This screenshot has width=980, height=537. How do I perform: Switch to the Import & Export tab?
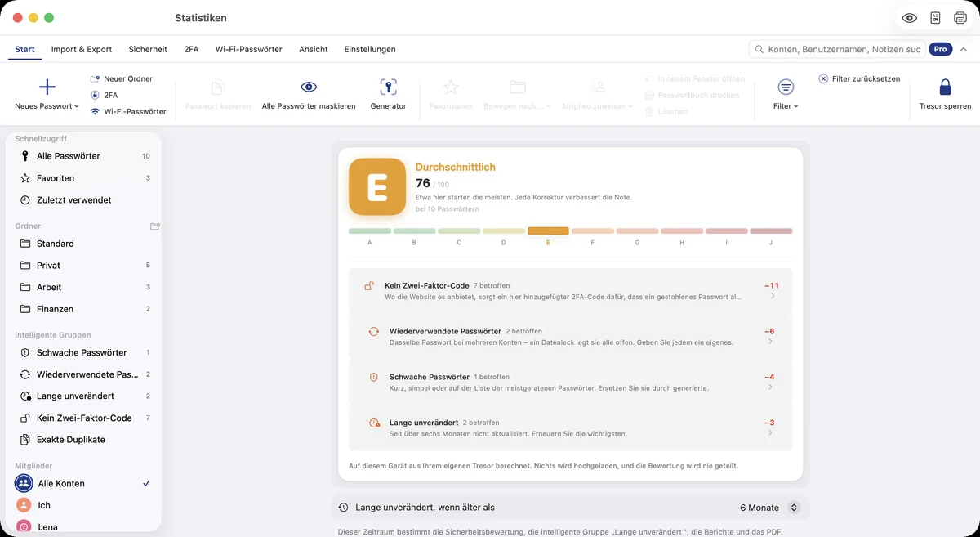(x=82, y=49)
